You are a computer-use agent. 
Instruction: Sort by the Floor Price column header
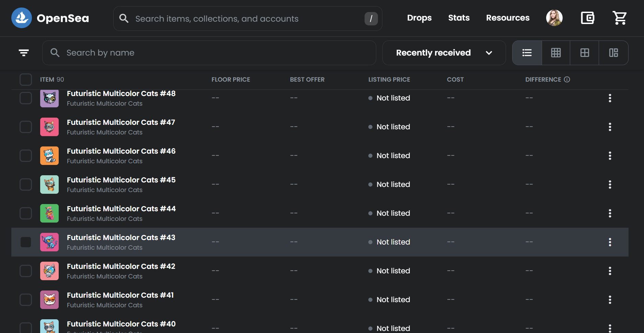tap(231, 80)
